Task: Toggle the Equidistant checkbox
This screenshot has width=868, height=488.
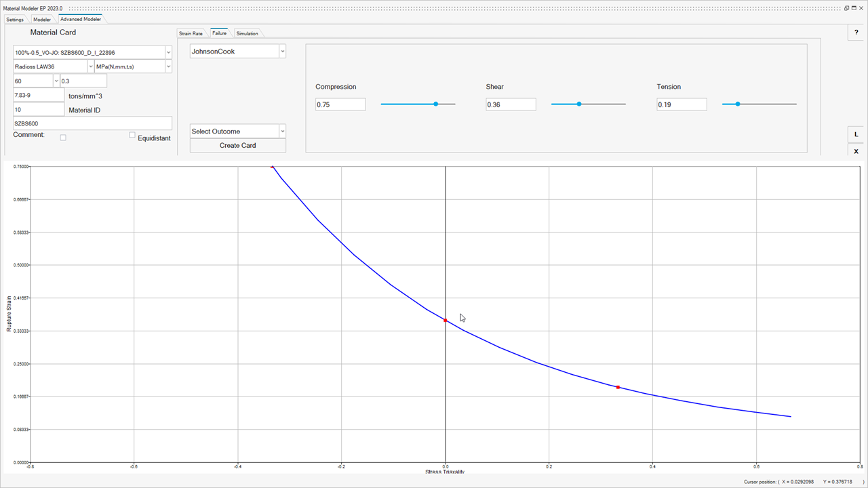Action: pos(133,136)
